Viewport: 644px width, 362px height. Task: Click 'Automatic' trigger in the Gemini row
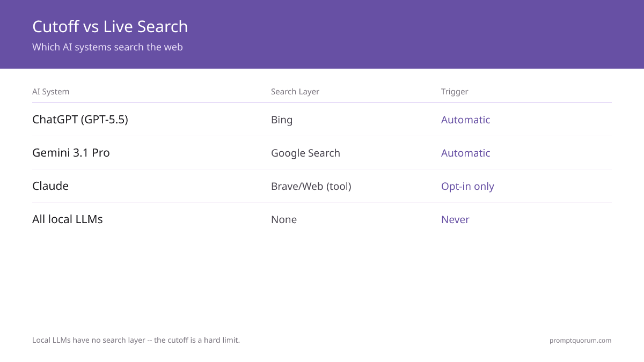click(x=466, y=153)
